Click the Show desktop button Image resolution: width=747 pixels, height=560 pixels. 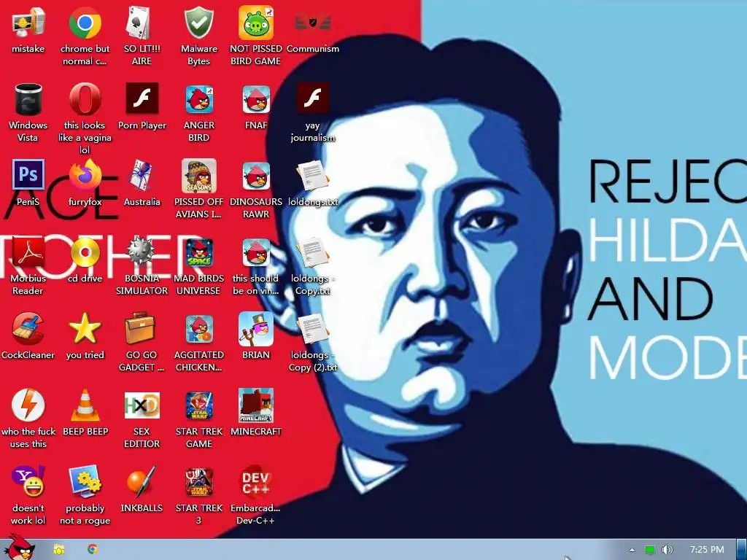click(742, 550)
